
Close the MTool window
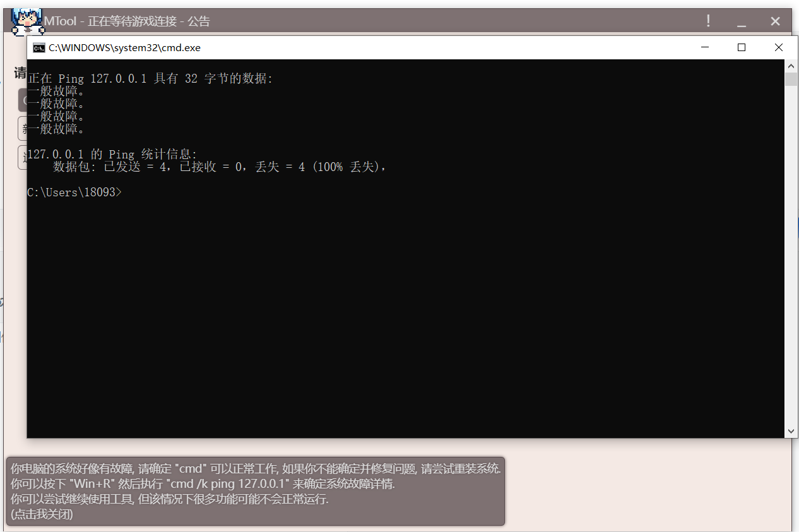(776, 21)
